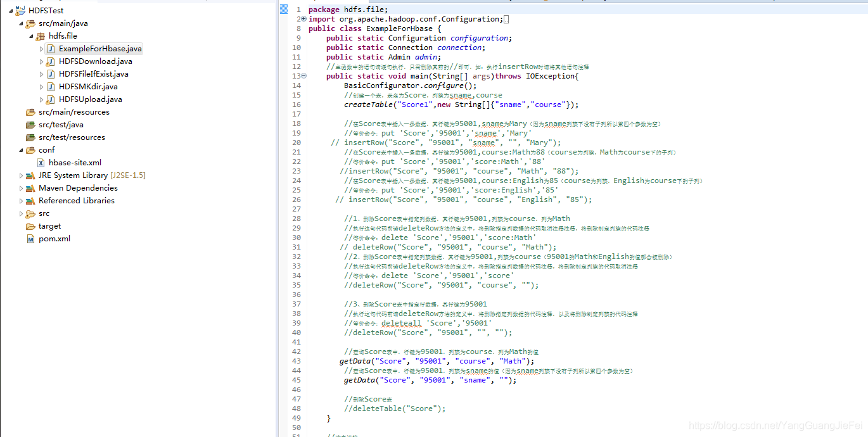The image size is (868, 437).
Task: Click the ExampleForHbase.java file icon
Action: (x=51, y=49)
